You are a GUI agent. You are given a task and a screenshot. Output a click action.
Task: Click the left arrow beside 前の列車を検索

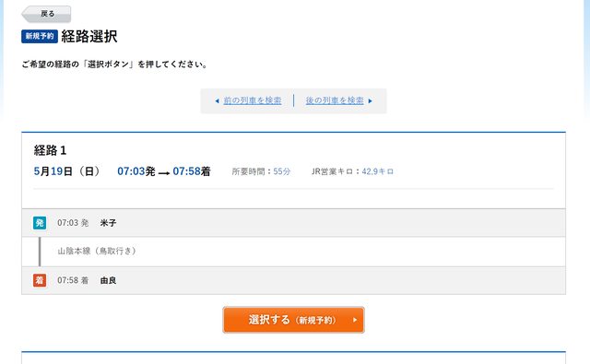tap(218, 100)
